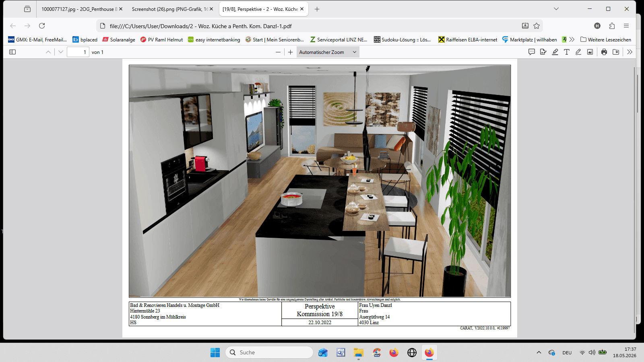Viewport: 644px width, 362px height.
Task: Close the Screenshot (26).png tab
Action: coord(211,9)
